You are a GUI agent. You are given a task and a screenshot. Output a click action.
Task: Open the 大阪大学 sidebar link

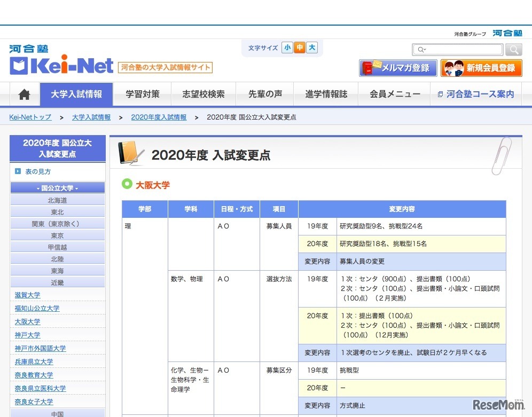[x=28, y=321]
